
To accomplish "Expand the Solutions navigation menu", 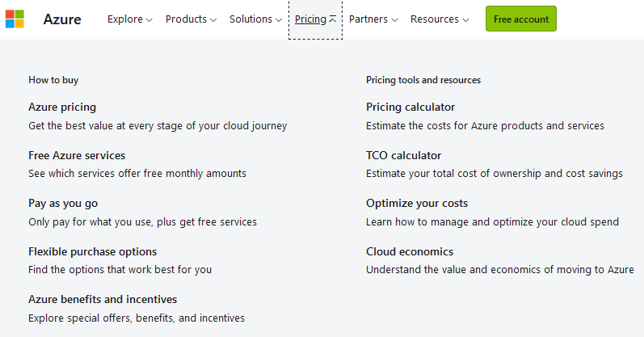I will [255, 19].
